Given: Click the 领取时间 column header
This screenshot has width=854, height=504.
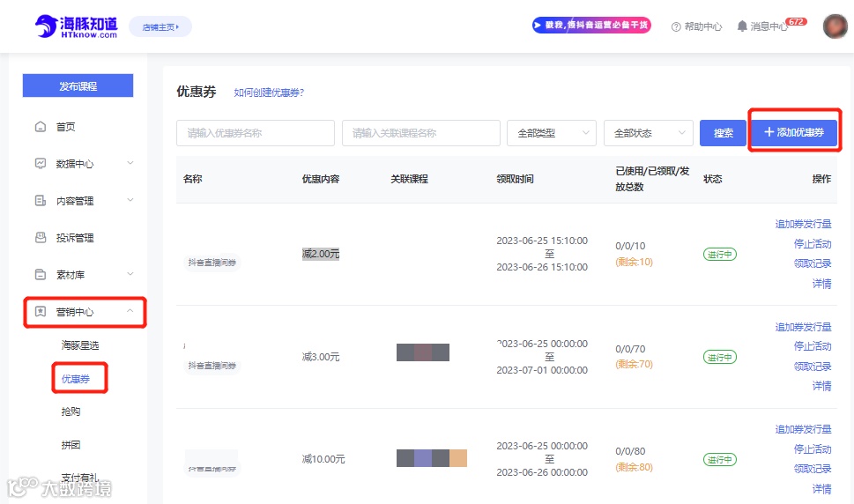Looking at the screenshot, I should click(515, 179).
